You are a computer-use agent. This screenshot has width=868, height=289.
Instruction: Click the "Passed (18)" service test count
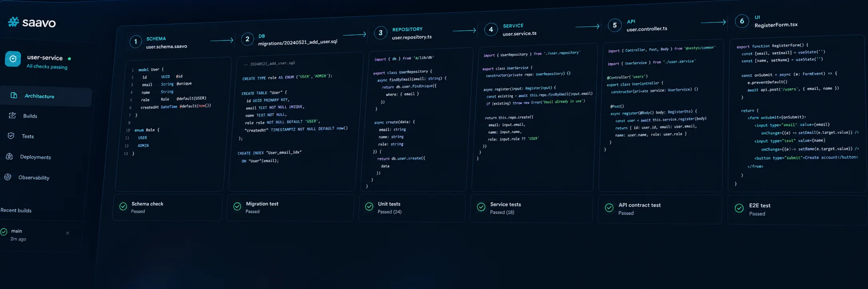pos(502,212)
